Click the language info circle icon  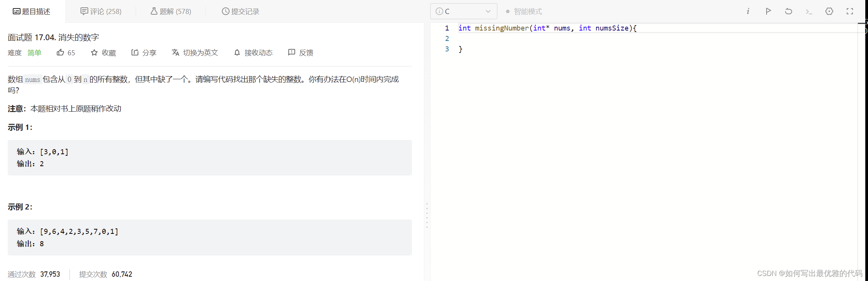[439, 12]
